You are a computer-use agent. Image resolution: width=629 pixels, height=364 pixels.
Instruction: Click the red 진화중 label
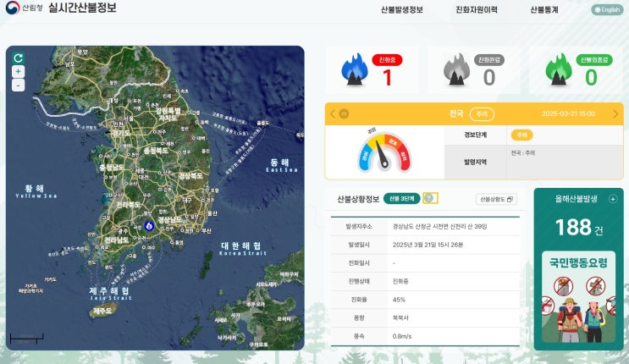coord(387,60)
